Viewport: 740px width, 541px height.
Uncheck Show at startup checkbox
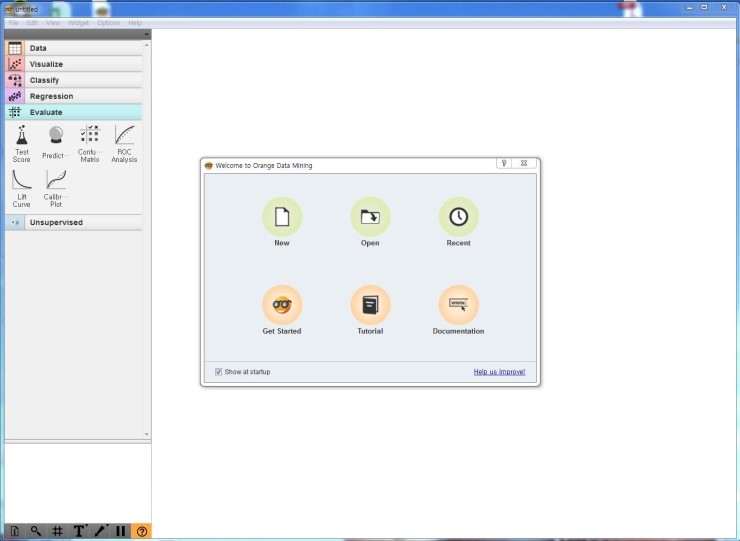(219, 372)
